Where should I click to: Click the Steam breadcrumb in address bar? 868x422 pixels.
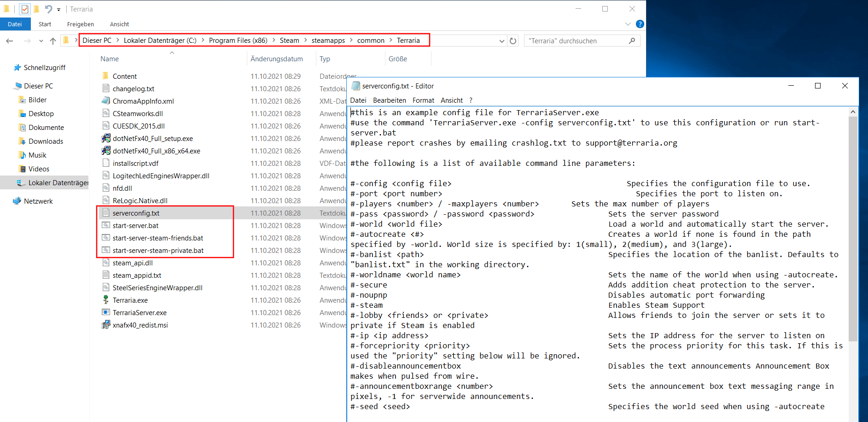tap(289, 41)
